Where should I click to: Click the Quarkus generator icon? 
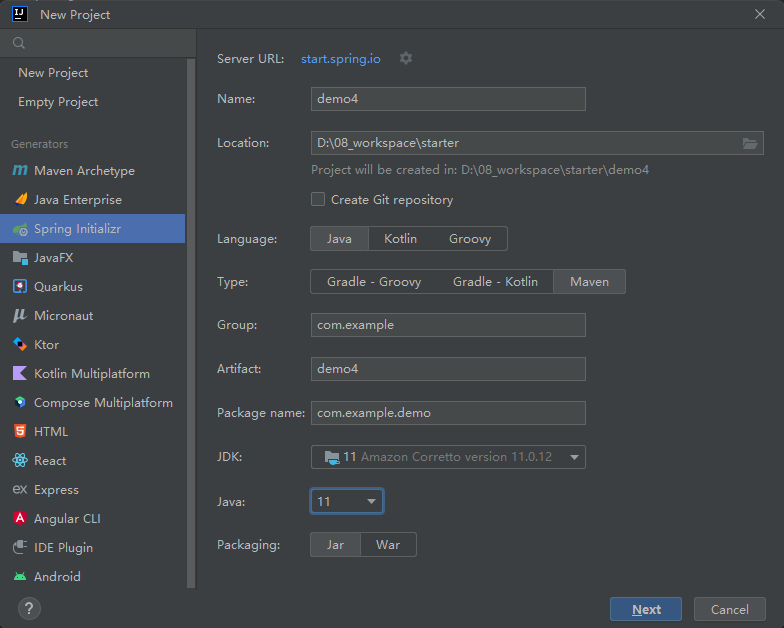[x=20, y=287]
